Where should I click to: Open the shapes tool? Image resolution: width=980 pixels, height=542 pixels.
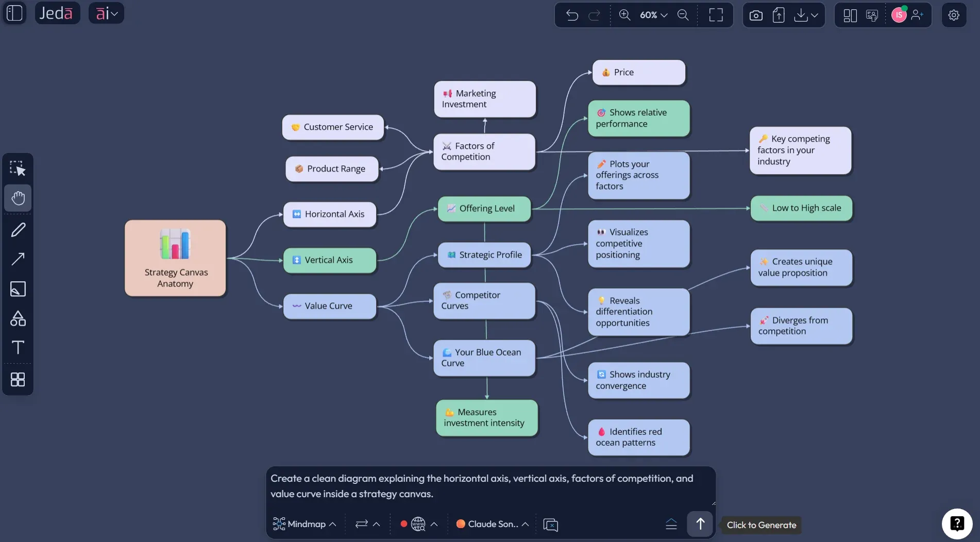19,318
